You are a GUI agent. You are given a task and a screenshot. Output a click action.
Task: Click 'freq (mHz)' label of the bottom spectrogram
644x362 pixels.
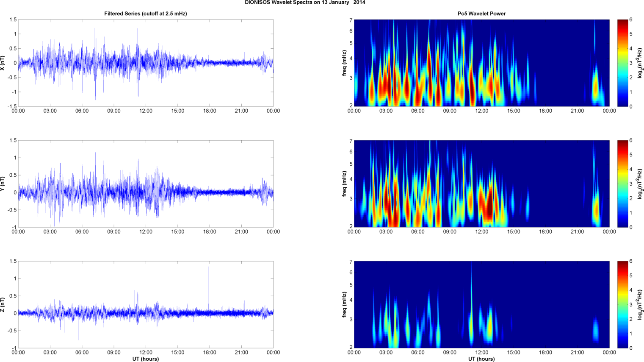(345, 304)
